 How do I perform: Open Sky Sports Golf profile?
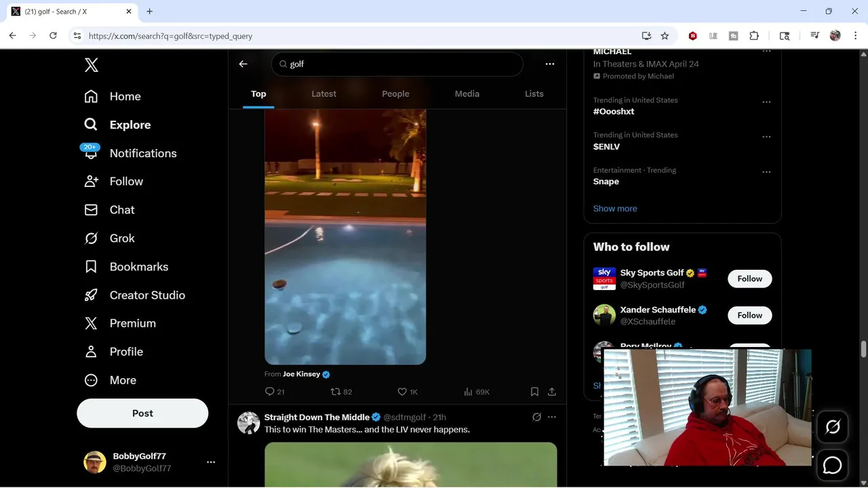(x=652, y=272)
